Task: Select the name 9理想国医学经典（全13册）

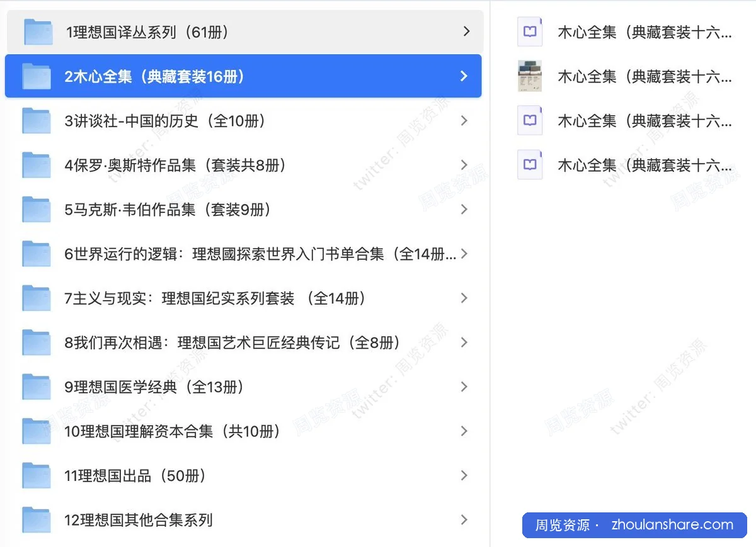Action: [x=154, y=387]
